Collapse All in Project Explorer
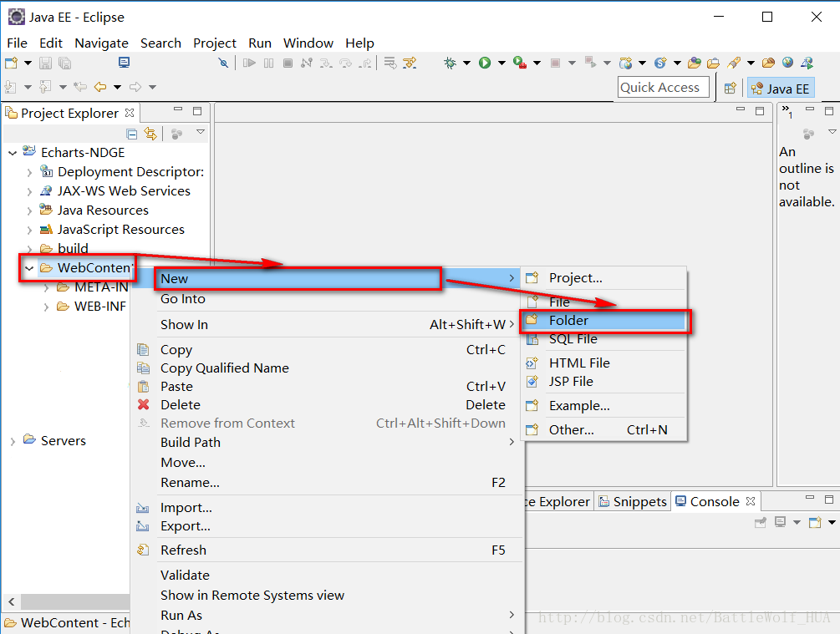This screenshot has height=634, width=840. click(132, 134)
